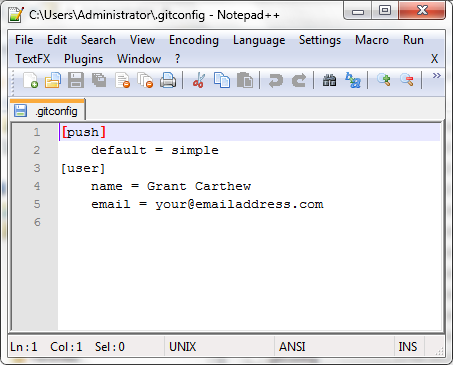Screen dimensions: 453x365
Task: Zoom in with the magnifier plus icon
Action: click(383, 80)
